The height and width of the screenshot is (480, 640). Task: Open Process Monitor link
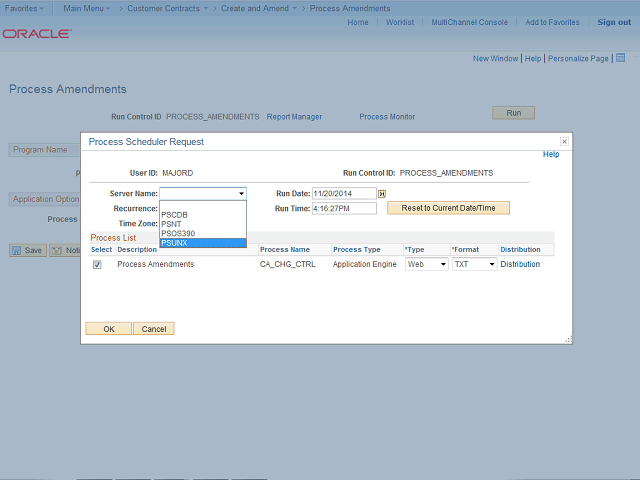coord(387,117)
